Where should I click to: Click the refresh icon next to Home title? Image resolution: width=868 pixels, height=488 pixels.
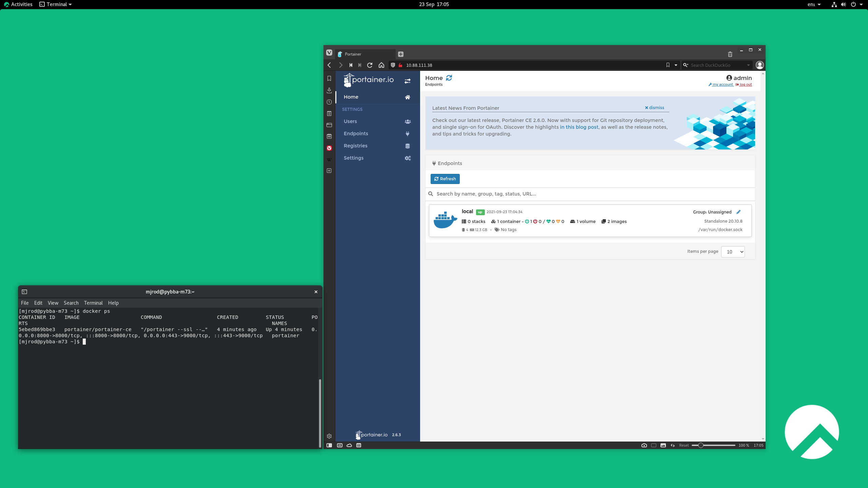pos(449,78)
